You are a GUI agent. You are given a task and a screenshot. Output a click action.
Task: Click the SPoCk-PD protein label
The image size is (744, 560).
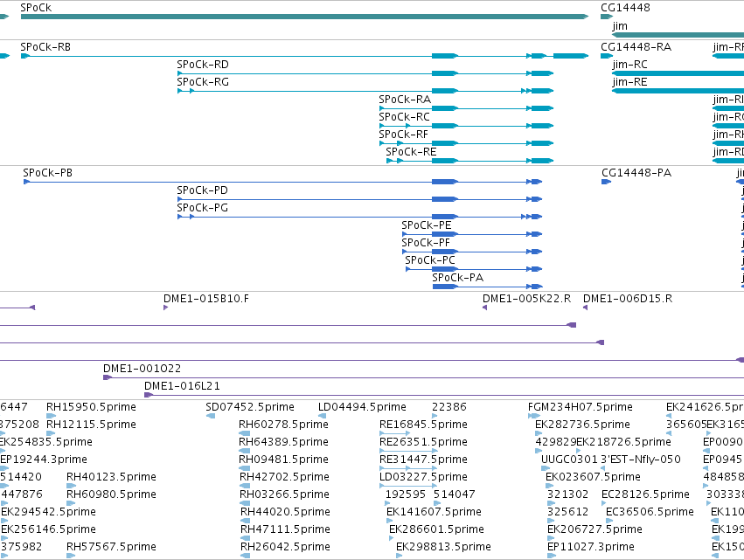[x=203, y=190]
